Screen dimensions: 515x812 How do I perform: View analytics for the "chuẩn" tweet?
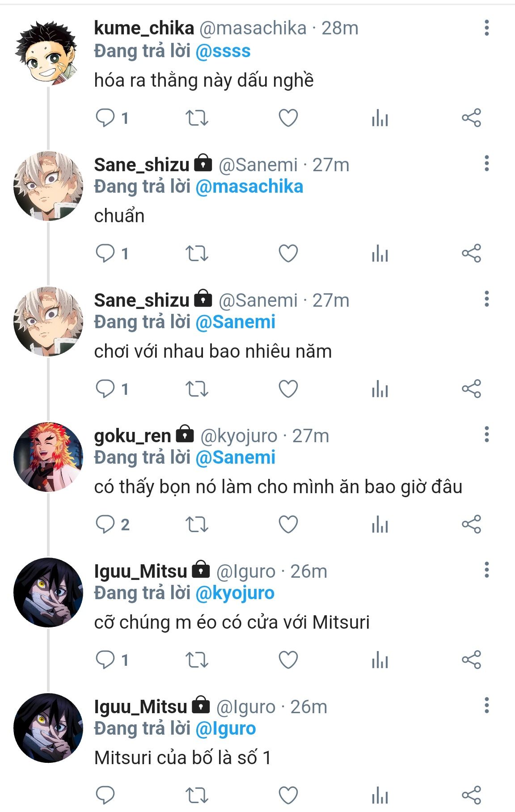pyautogui.click(x=380, y=254)
